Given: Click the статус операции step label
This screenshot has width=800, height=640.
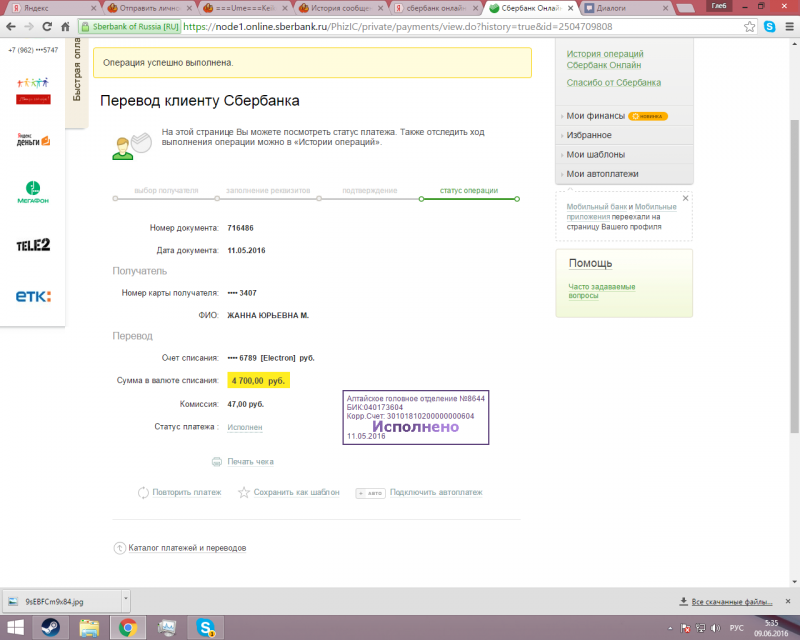Looking at the screenshot, I should 469,190.
